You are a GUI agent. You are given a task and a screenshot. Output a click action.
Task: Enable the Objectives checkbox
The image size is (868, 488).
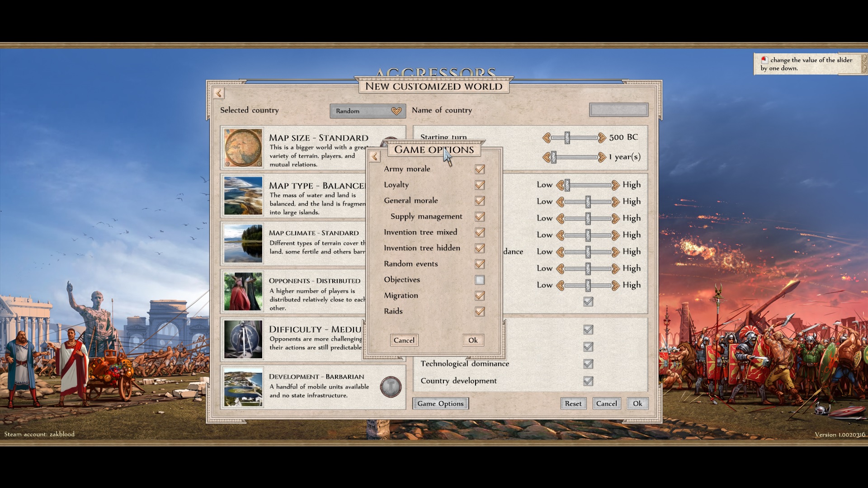[x=480, y=280]
